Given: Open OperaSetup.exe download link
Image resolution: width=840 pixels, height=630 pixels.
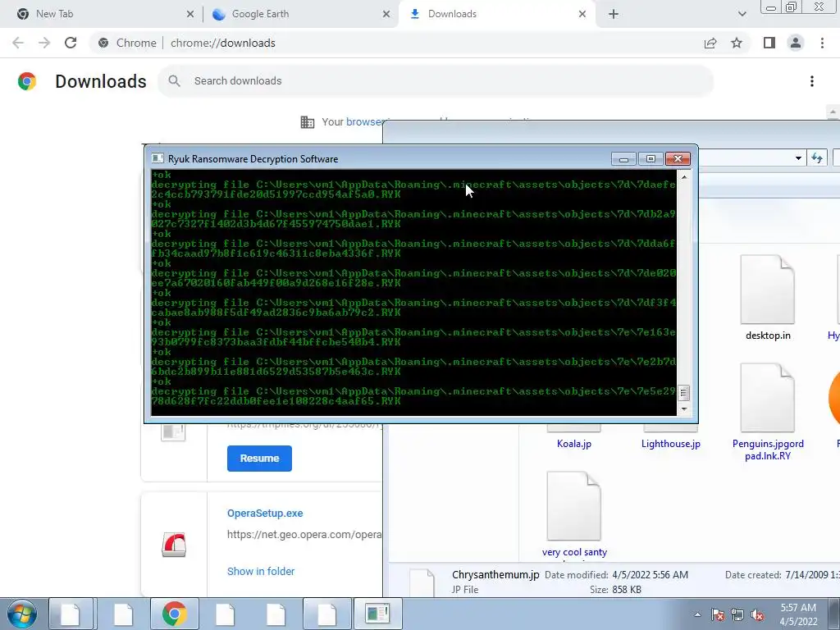Looking at the screenshot, I should tap(265, 514).
